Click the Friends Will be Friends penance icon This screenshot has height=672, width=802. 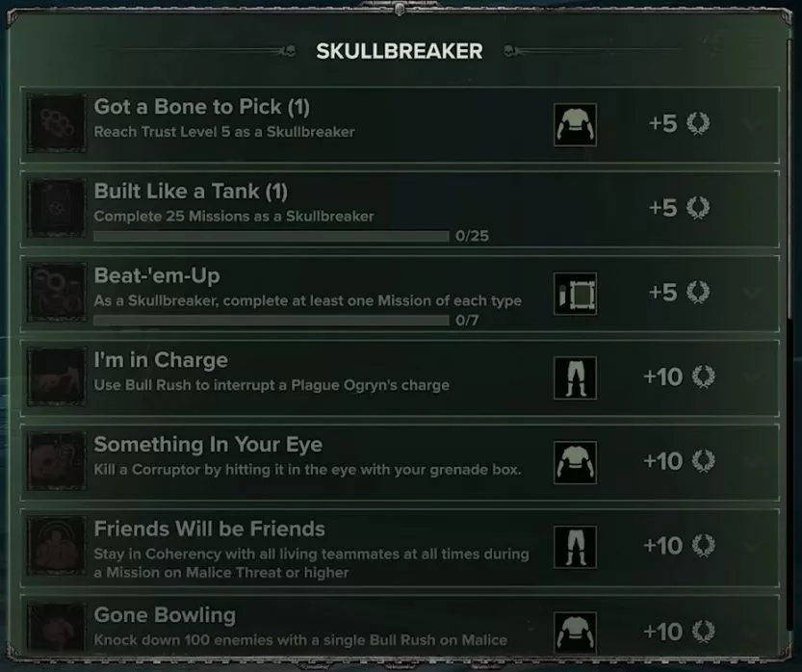pos(56,544)
